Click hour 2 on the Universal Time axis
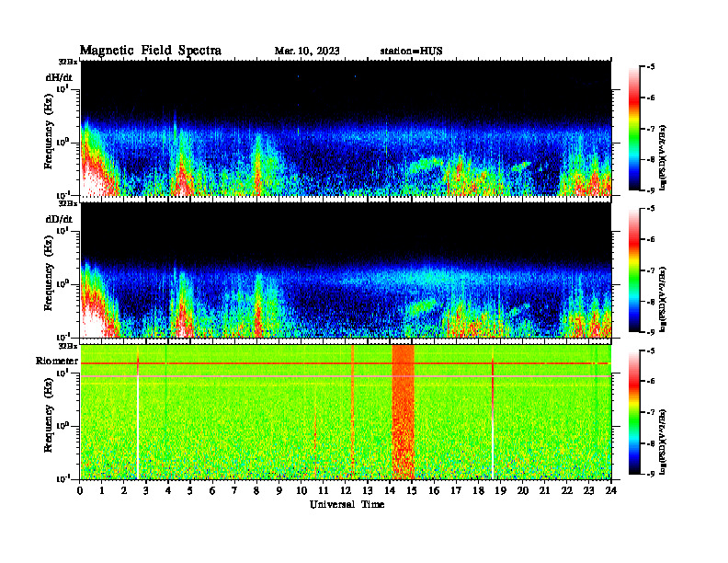The image size is (728, 563). (x=124, y=491)
